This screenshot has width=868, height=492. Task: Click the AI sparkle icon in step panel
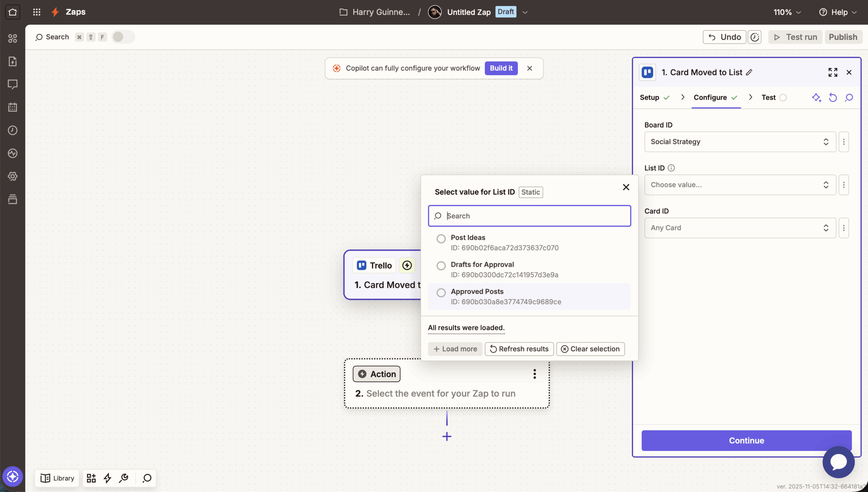[816, 98]
